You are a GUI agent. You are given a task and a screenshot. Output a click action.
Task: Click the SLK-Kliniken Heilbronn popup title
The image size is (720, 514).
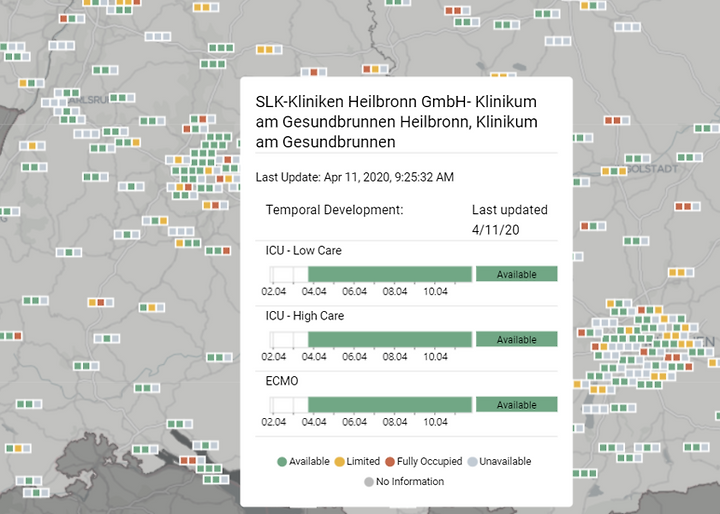[396, 121]
